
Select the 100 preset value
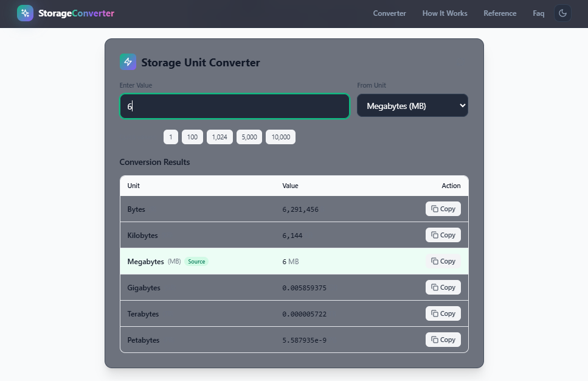(x=192, y=137)
